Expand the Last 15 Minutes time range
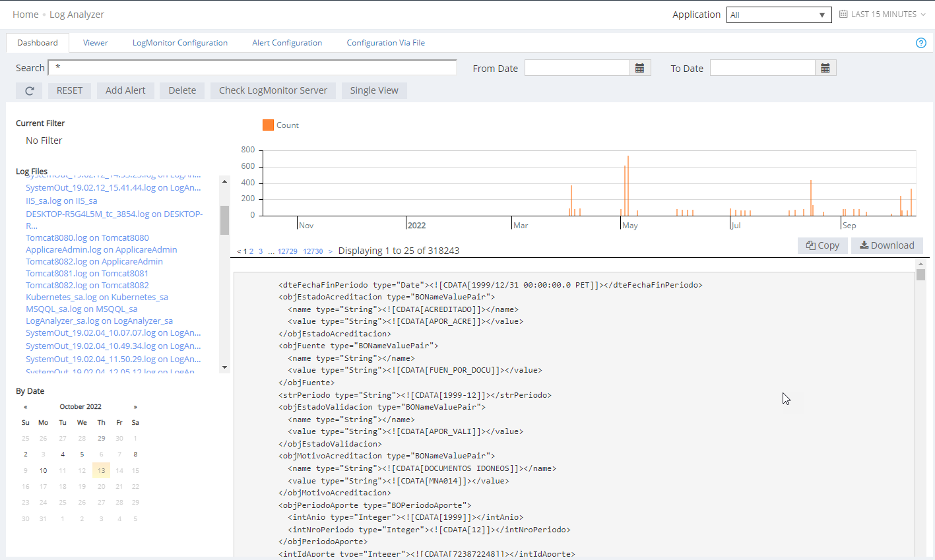Screen dimensions: 935x560 point(882,15)
